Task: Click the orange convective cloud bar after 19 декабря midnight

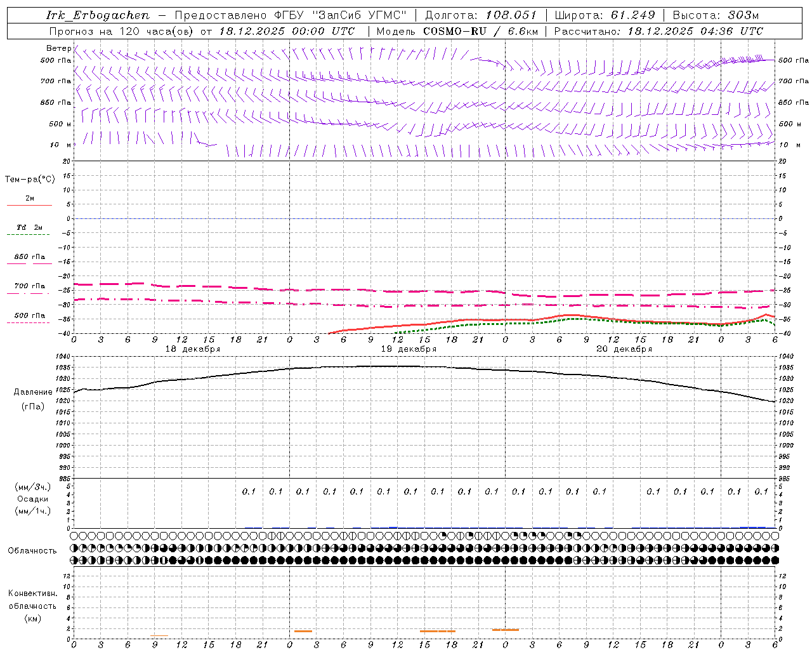Action: pyautogui.click(x=303, y=631)
